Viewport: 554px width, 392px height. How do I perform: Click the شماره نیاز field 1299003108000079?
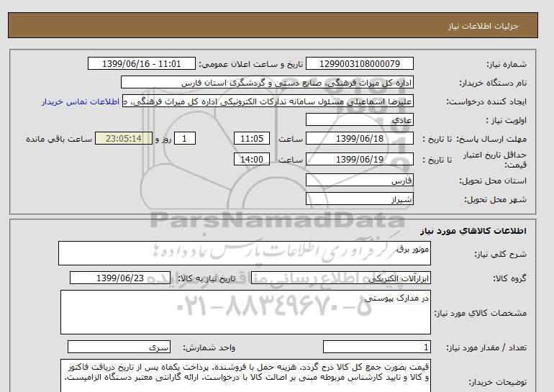359,63
